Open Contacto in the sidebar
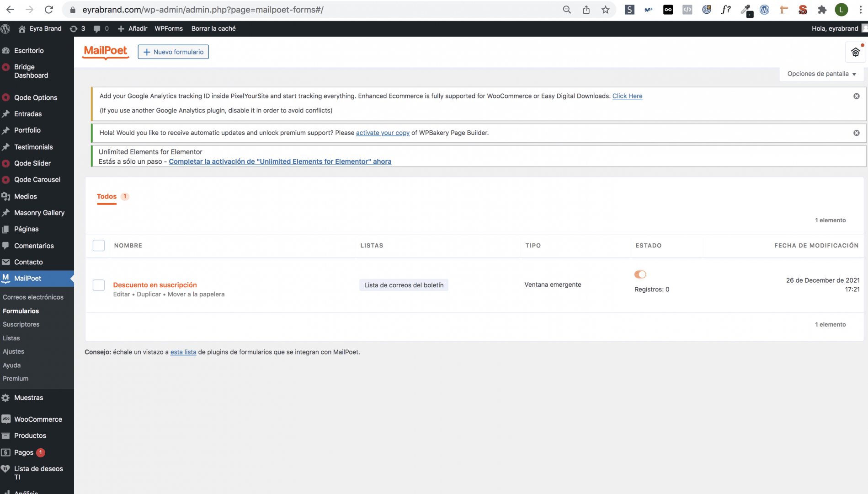Image resolution: width=868 pixels, height=494 pixels. 28,262
